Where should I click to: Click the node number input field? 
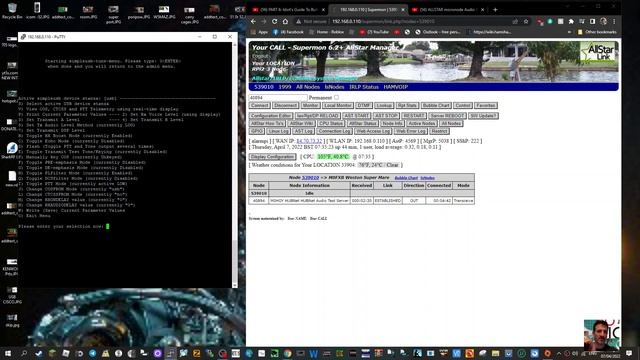click(x=278, y=98)
